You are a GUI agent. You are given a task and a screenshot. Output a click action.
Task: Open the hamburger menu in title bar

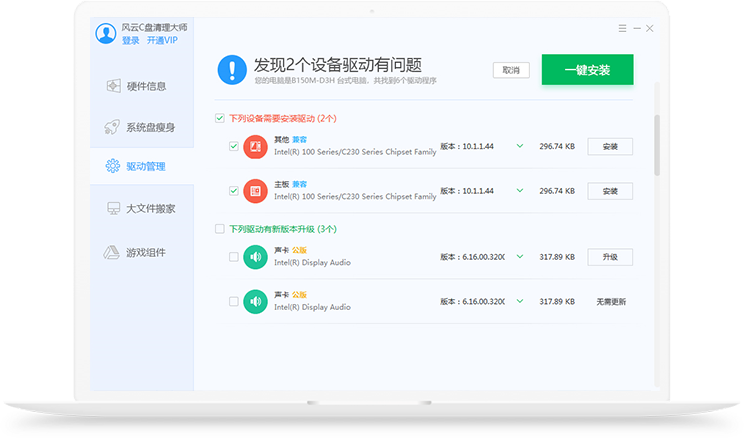[621, 28]
